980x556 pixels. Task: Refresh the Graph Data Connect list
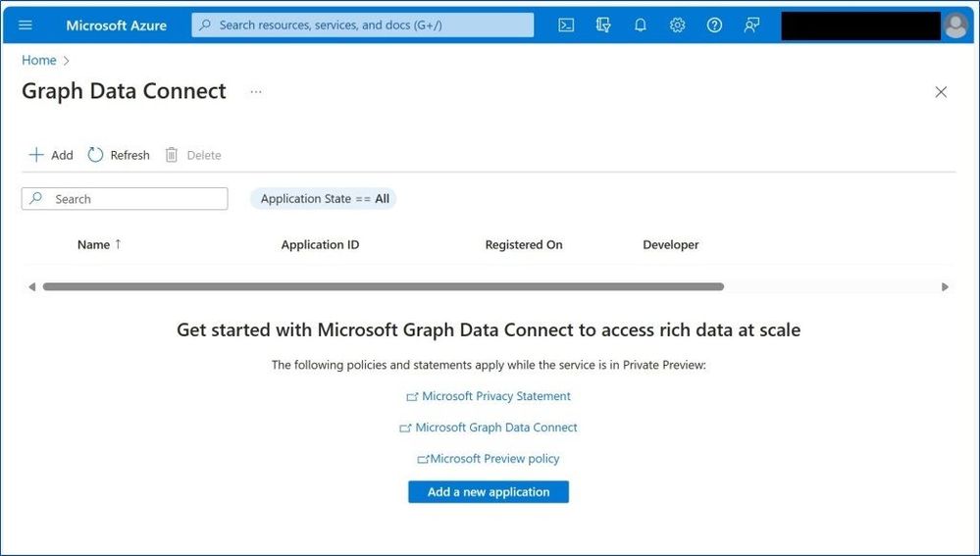click(119, 155)
